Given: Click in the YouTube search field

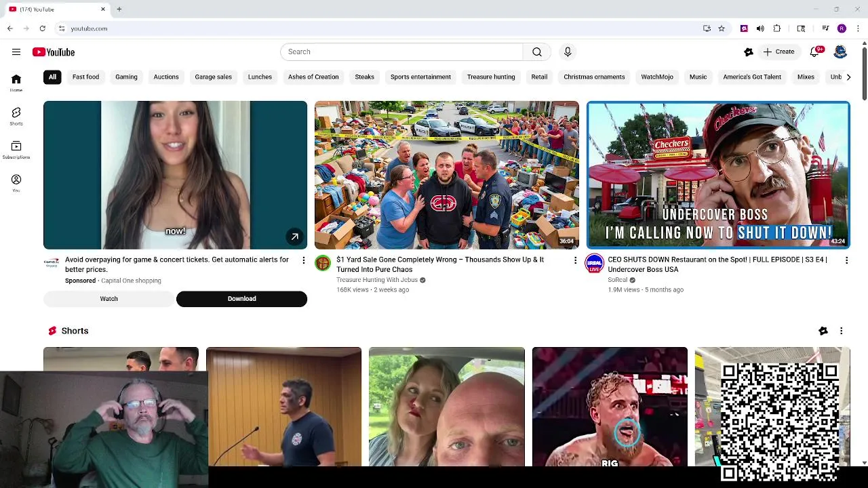Looking at the screenshot, I should click(x=401, y=52).
